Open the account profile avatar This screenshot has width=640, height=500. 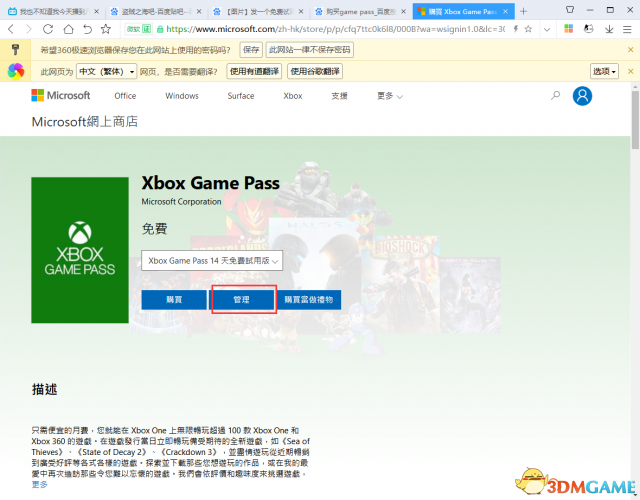click(x=582, y=96)
